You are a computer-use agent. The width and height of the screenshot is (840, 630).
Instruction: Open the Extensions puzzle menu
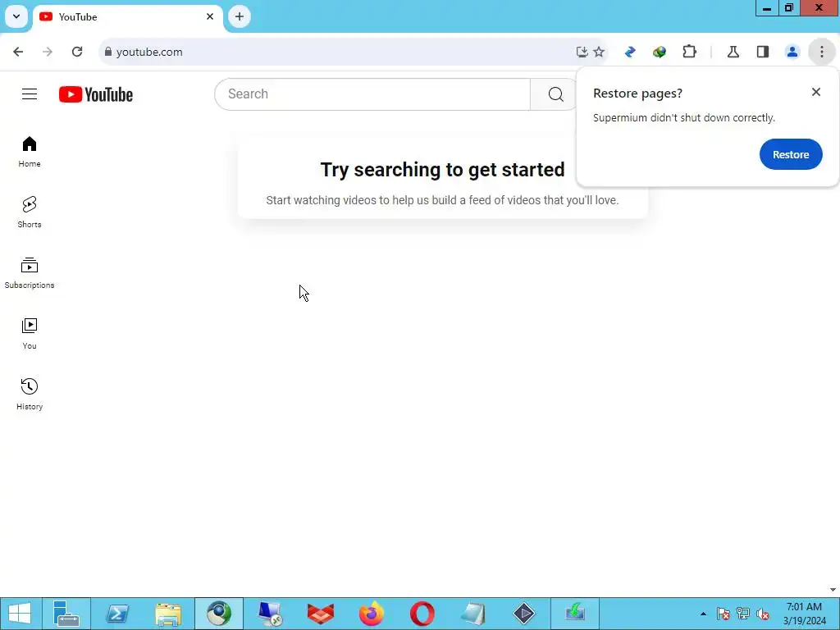(689, 52)
